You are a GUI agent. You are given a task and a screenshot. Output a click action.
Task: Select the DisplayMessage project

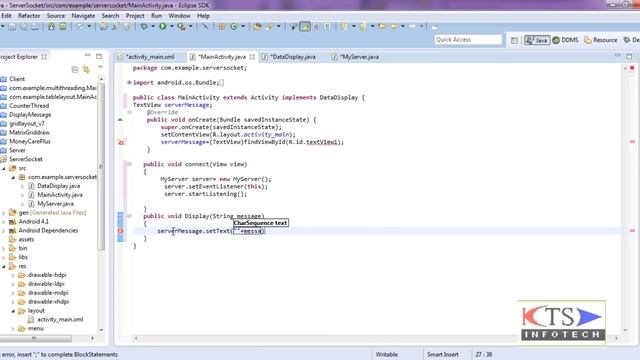30,115
